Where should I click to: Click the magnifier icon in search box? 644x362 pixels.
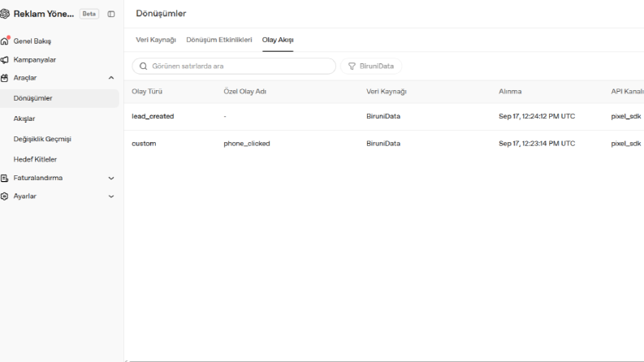point(143,66)
